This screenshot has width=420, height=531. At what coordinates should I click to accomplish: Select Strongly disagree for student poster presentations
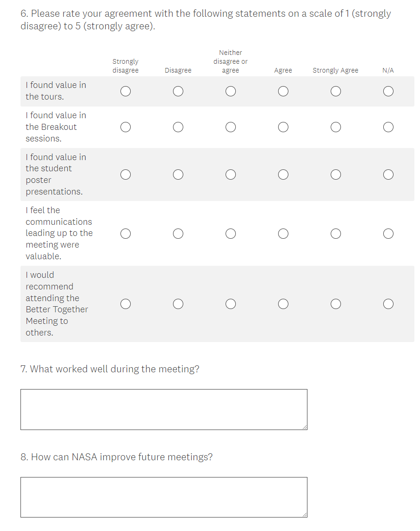(125, 175)
